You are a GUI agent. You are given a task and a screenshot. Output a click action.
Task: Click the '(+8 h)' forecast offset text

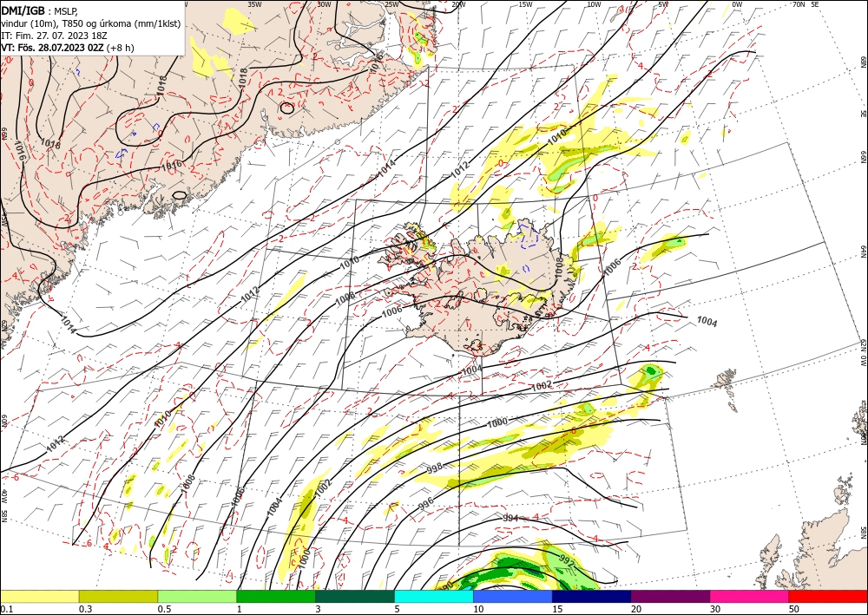click(x=120, y=48)
